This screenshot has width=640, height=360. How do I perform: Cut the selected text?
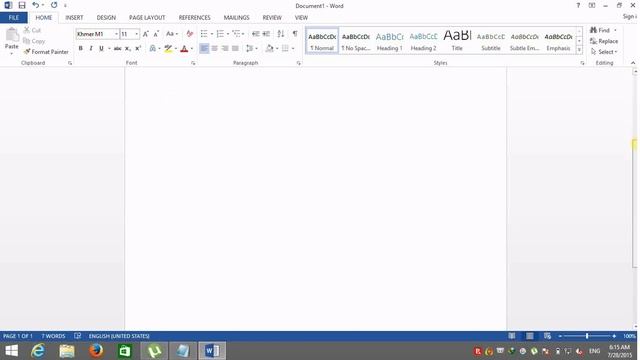click(x=32, y=30)
